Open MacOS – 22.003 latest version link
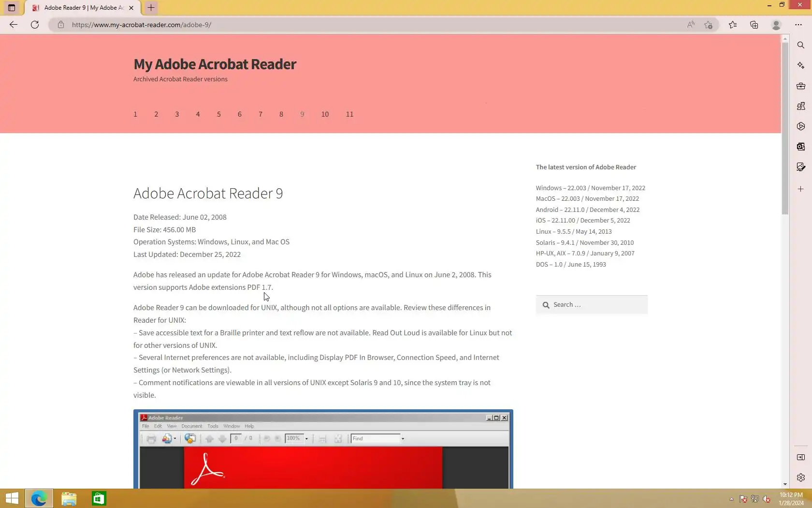 587,198
